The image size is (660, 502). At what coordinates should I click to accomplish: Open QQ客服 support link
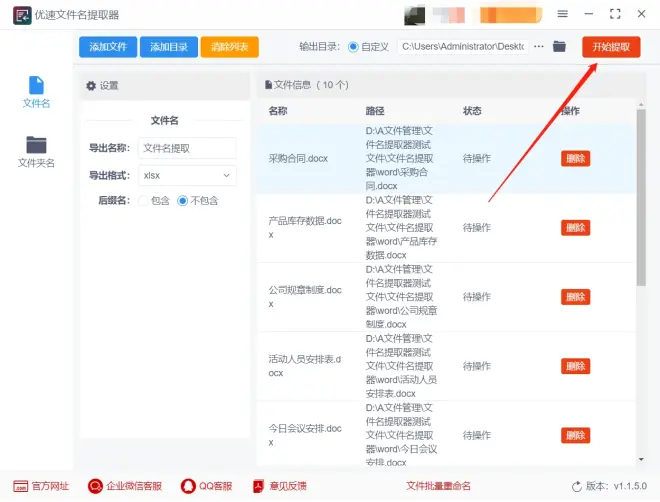click(x=206, y=486)
